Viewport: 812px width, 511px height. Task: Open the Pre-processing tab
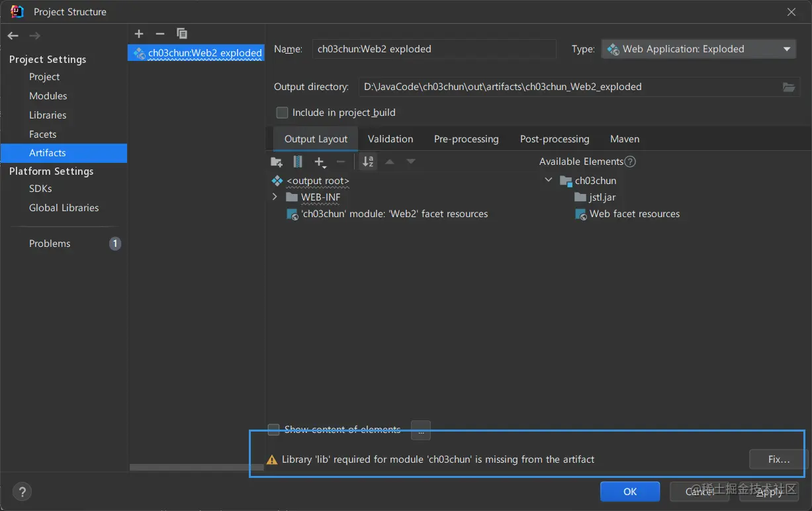[467, 139]
